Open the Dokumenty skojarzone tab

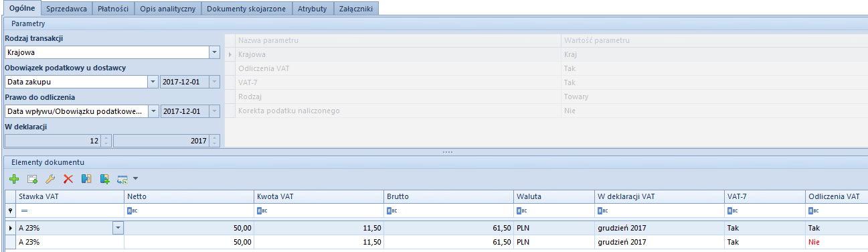[x=246, y=9]
